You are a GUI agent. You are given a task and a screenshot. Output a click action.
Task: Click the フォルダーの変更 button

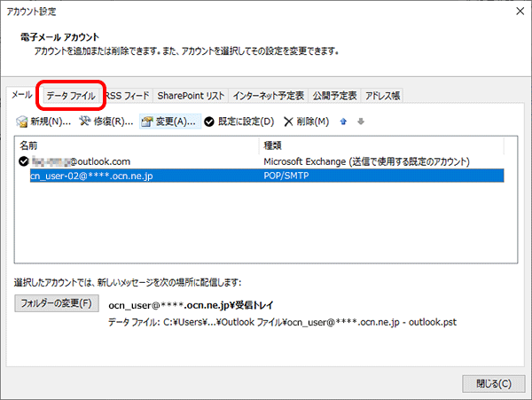point(56,304)
